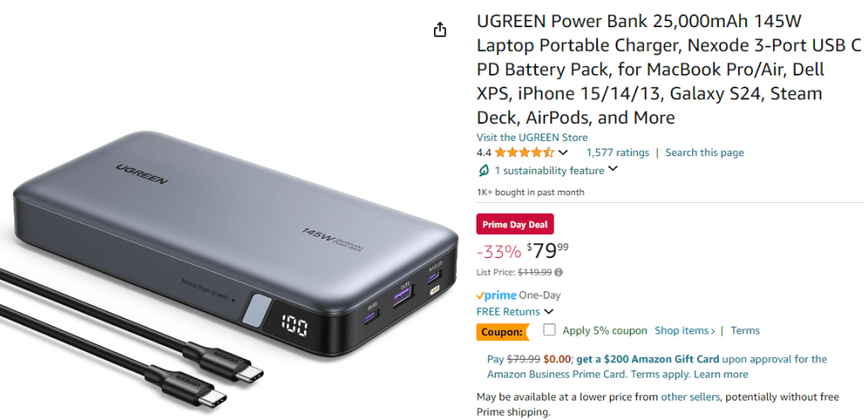Open Shop items link
The width and height of the screenshot is (868, 420).
(x=685, y=331)
